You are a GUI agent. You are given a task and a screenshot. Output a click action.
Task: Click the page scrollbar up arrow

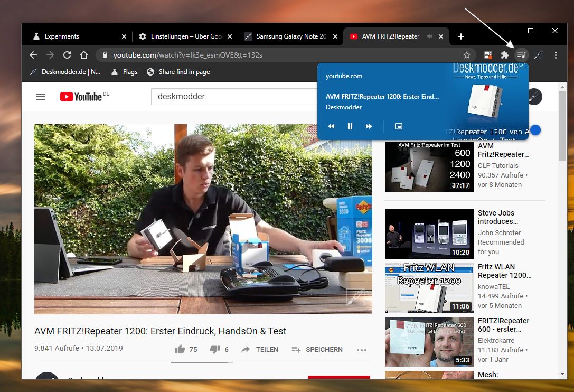click(x=563, y=87)
